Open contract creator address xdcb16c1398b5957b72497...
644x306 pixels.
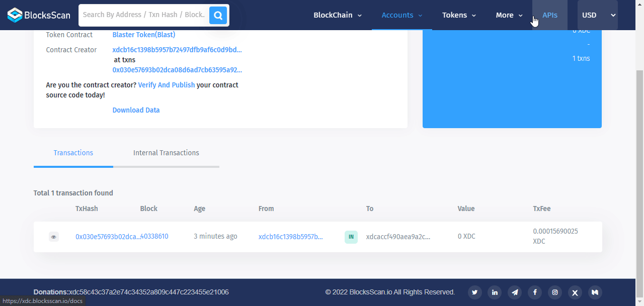[177, 50]
